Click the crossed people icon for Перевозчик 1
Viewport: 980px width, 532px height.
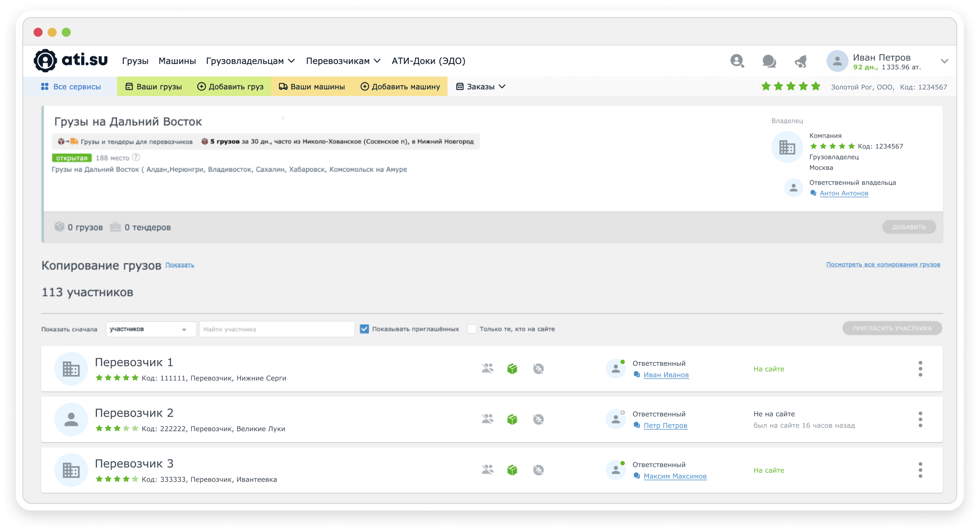(x=488, y=368)
